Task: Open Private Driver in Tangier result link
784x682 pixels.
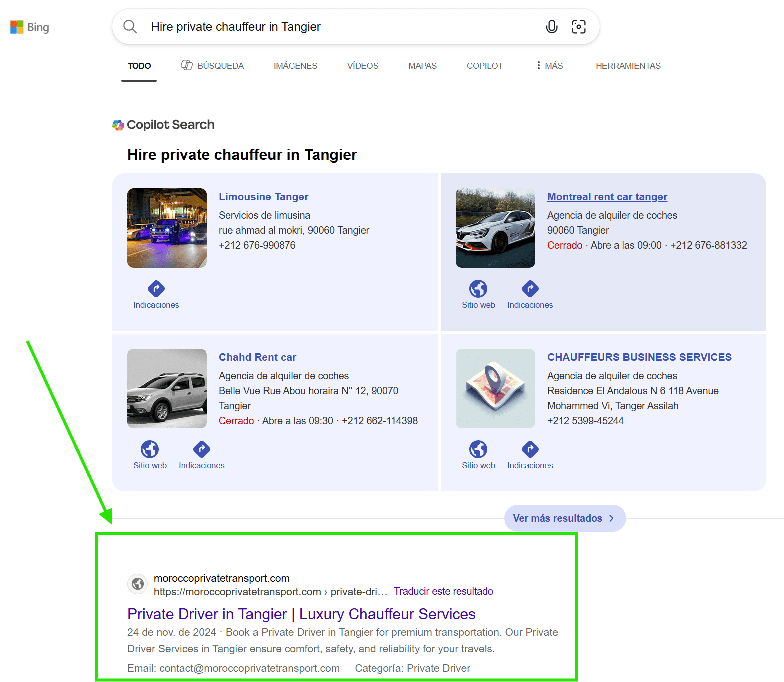Action: (301, 614)
